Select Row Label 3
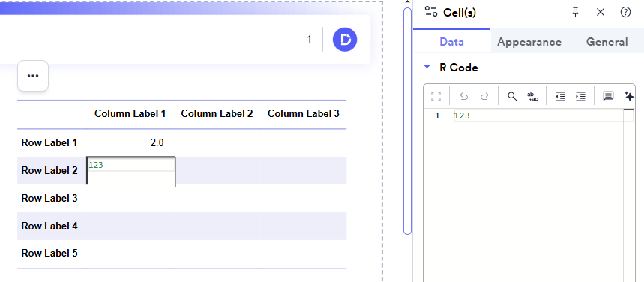 pyautogui.click(x=49, y=198)
